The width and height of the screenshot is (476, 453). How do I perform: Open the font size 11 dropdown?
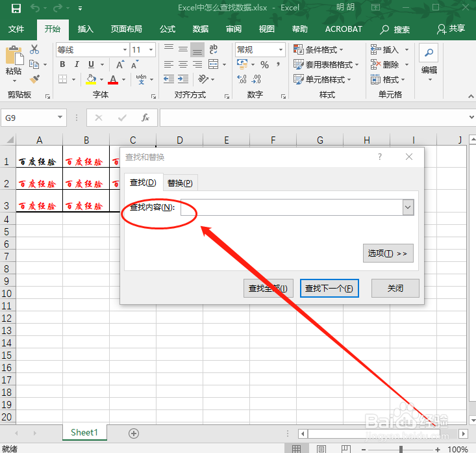coord(151,49)
